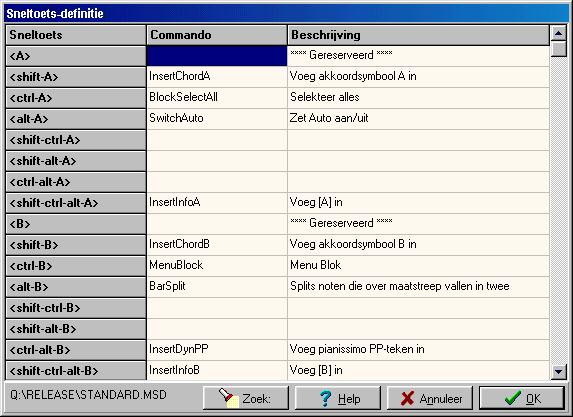Image resolution: width=573 pixels, height=417 pixels.
Task: Click the red X Annuleer icon
Action: 407,398
